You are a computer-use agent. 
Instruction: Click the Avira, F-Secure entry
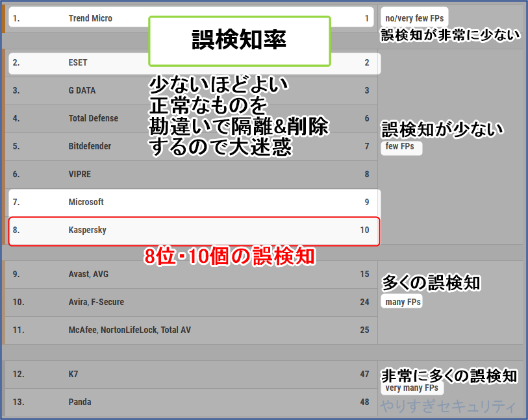point(96,303)
